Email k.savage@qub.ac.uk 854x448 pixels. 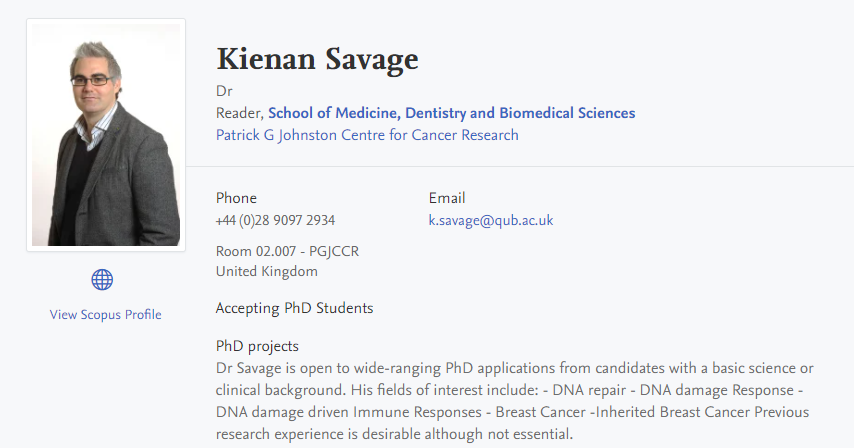point(491,220)
